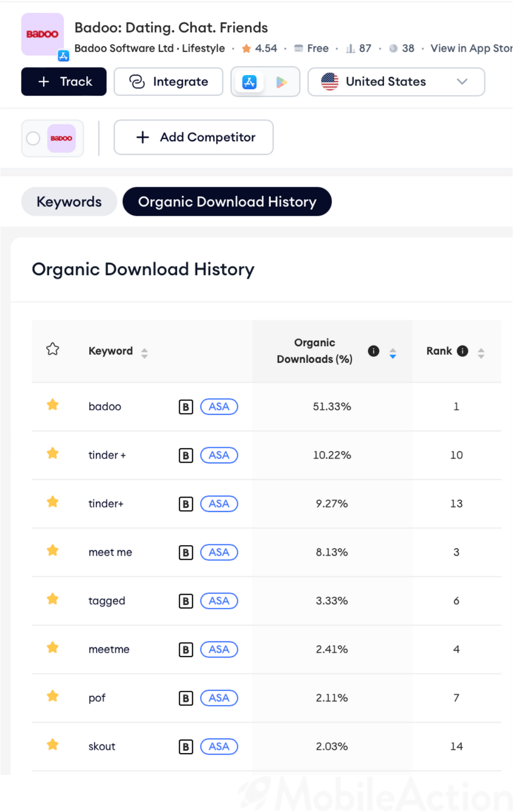The image size is (513, 812).
Task: Toggle favorite star for tinder+ keyword
Action: tap(53, 502)
